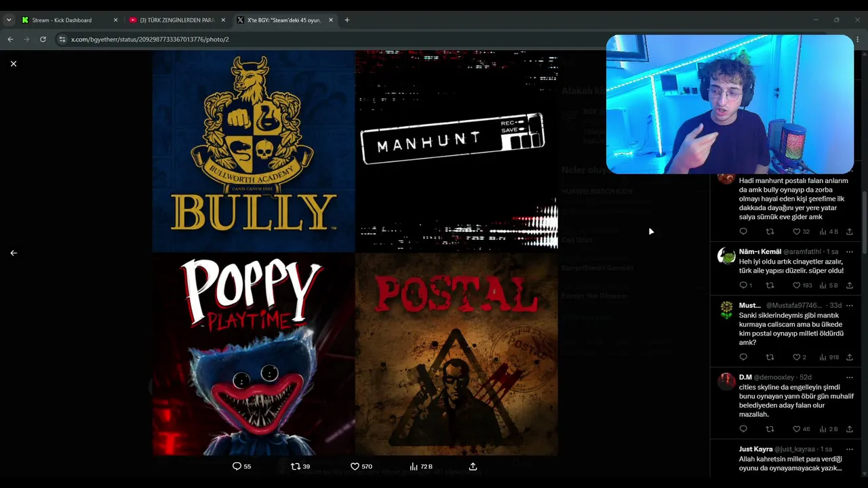View analytics of the main post (72 B)
This screenshot has height=488, width=868.
click(x=421, y=466)
